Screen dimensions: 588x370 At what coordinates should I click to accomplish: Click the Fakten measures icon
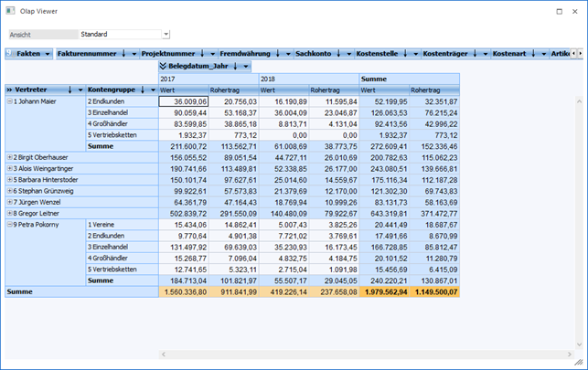point(11,55)
